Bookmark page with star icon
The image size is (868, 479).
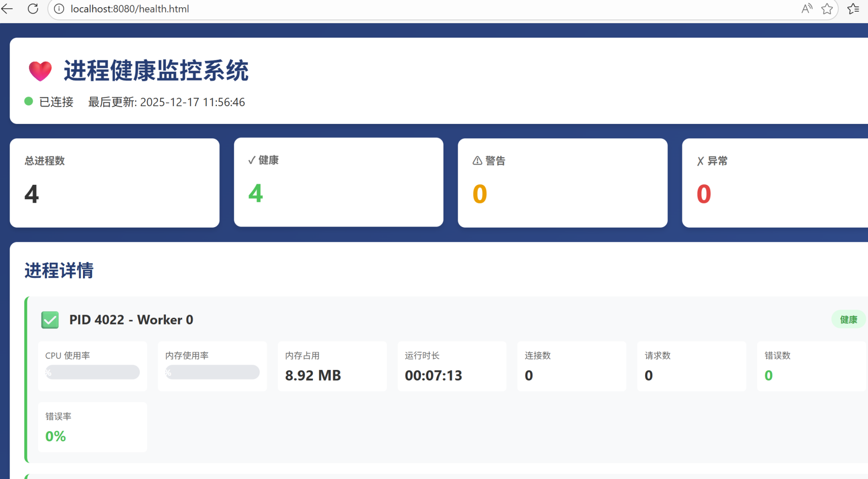click(x=827, y=9)
